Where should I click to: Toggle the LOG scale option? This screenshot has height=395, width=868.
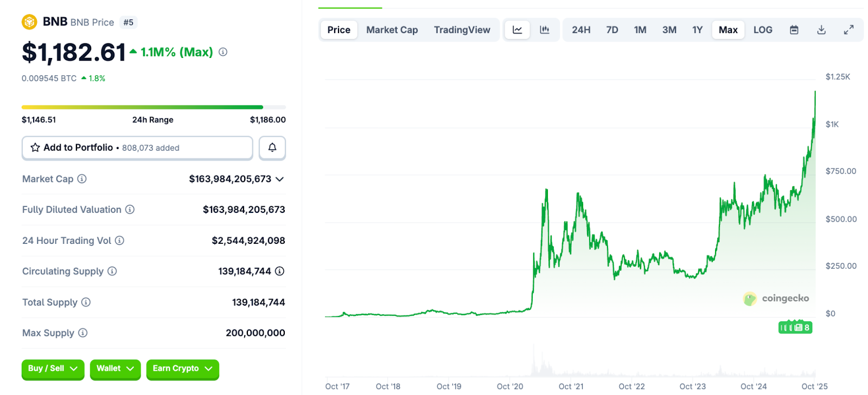[763, 30]
